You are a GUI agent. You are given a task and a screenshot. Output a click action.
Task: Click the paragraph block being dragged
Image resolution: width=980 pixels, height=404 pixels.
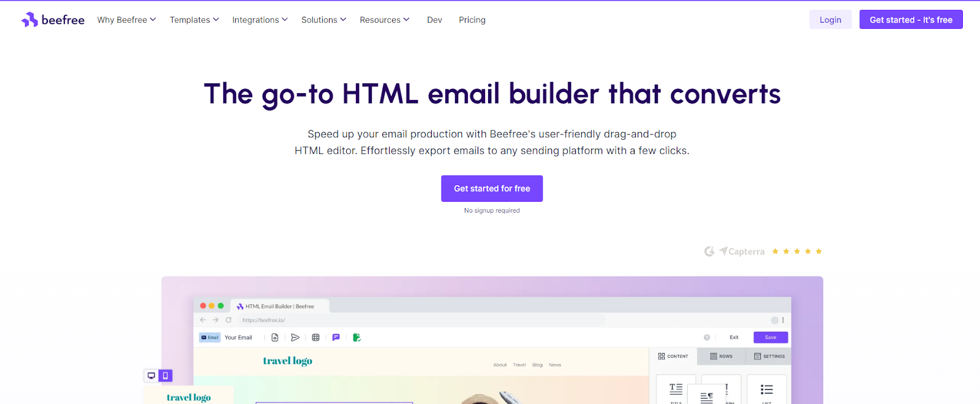706,395
